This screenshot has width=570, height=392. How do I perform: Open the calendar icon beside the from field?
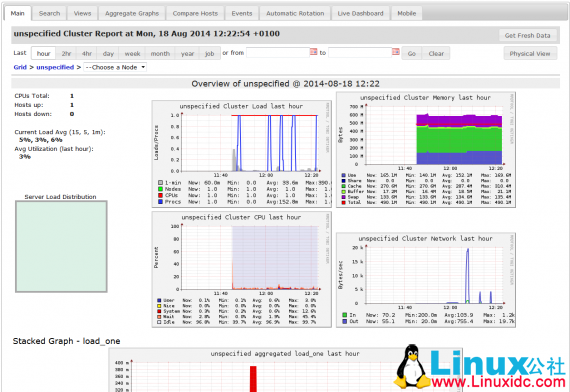(313, 52)
